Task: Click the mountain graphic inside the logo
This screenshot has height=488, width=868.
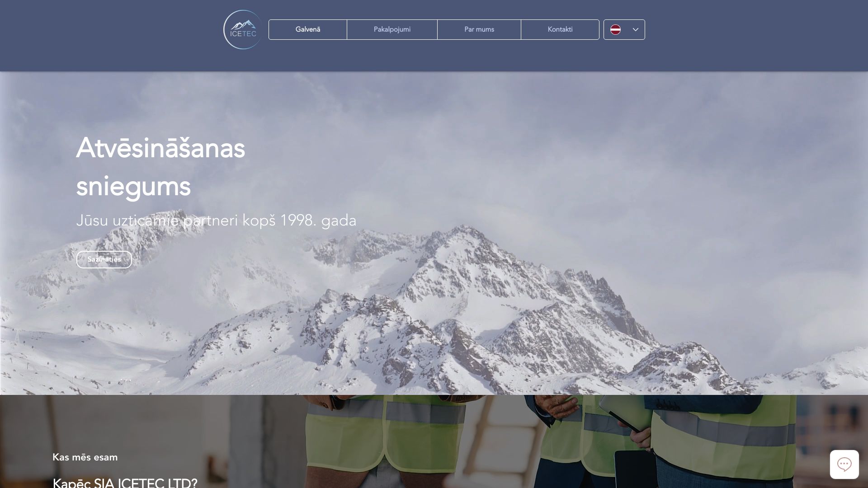Action: coord(243,24)
